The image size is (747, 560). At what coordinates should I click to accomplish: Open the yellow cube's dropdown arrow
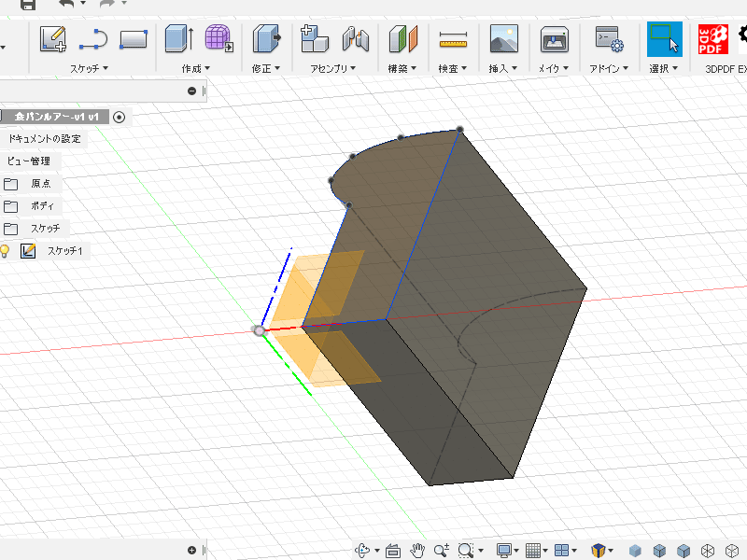click(x=611, y=551)
